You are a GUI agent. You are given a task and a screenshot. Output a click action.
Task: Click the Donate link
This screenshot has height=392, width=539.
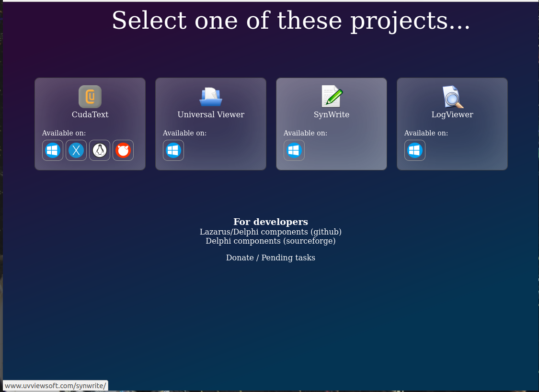240,258
